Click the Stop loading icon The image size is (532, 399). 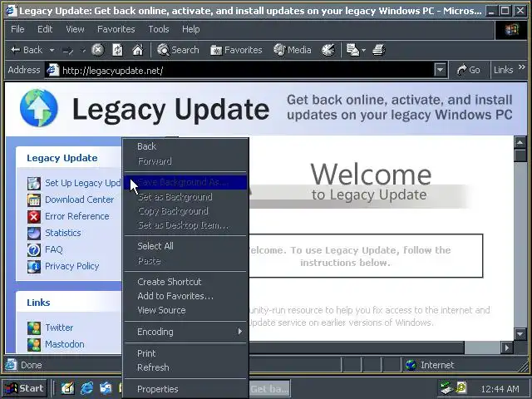pyautogui.click(x=98, y=50)
